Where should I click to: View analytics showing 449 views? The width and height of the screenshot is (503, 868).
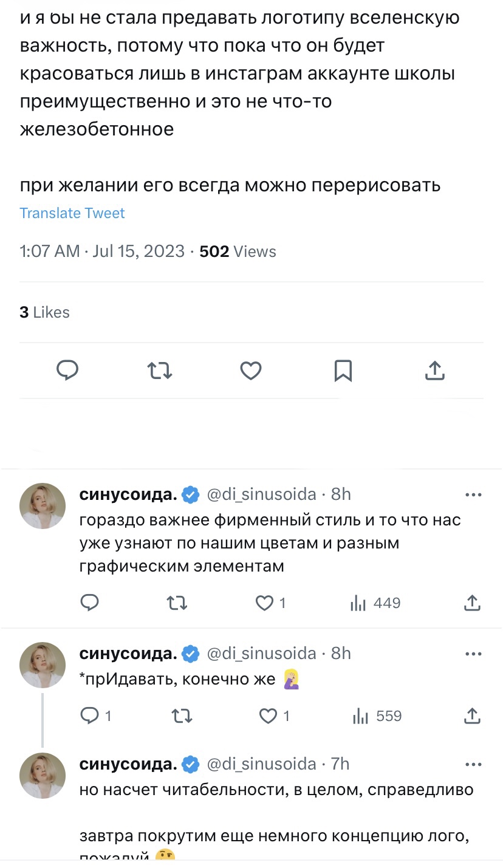pyautogui.click(x=375, y=603)
